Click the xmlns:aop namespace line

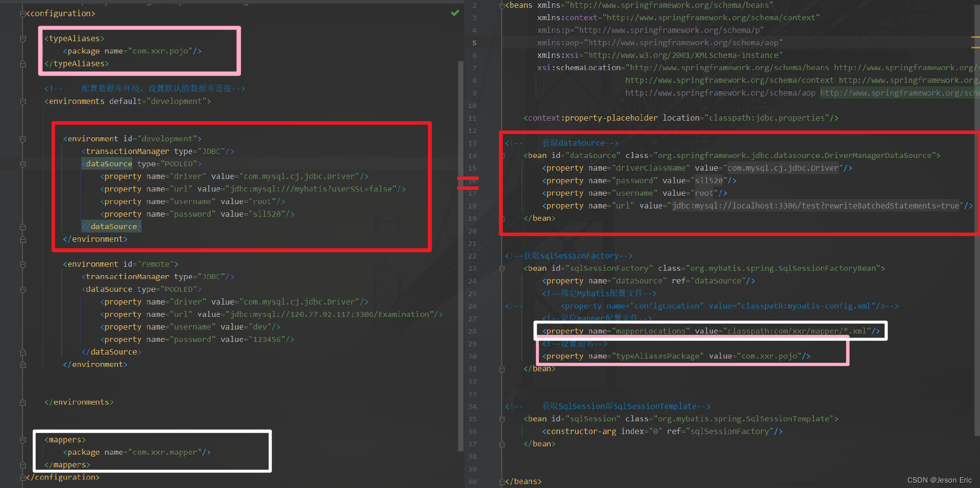click(660, 43)
